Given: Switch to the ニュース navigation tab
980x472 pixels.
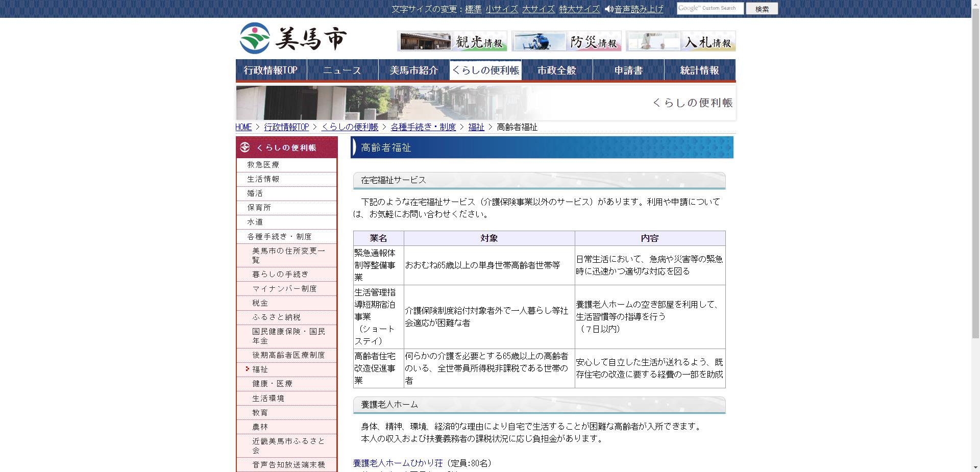Looking at the screenshot, I should tap(341, 70).
